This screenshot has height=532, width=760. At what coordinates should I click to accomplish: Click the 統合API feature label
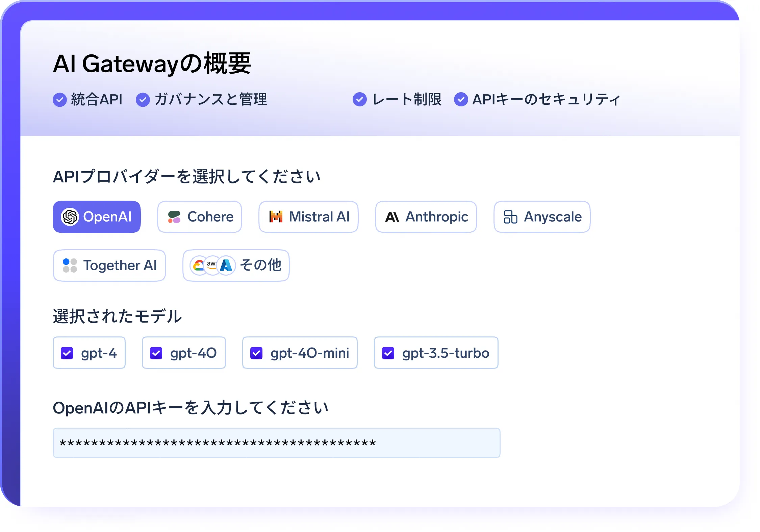pyautogui.click(x=97, y=100)
